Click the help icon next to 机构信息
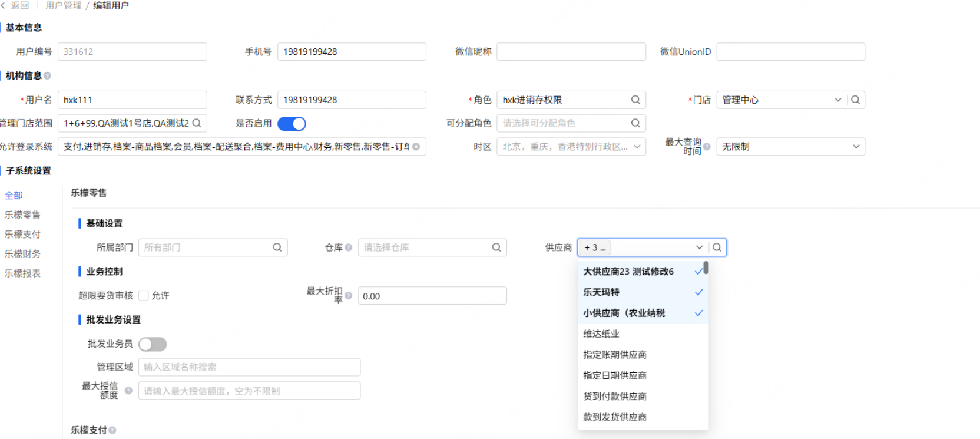This screenshot has height=439, width=980. point(47,76)
